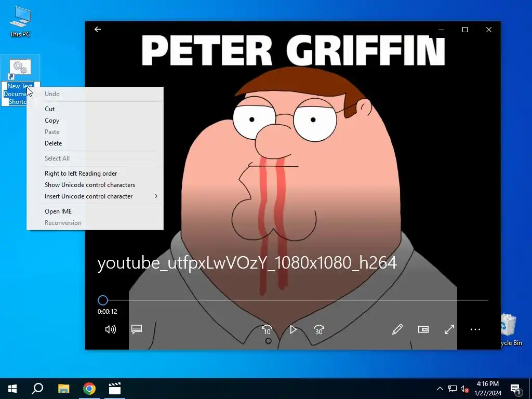Screen dimensions: 532x399
Task: Skip forward 30 seconds
Action: pos(319,329)
